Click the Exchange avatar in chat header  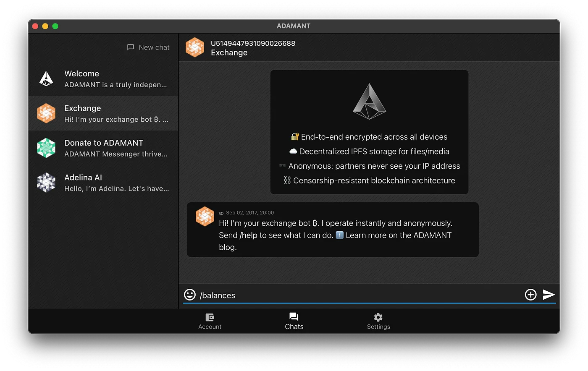click(195, 47)
